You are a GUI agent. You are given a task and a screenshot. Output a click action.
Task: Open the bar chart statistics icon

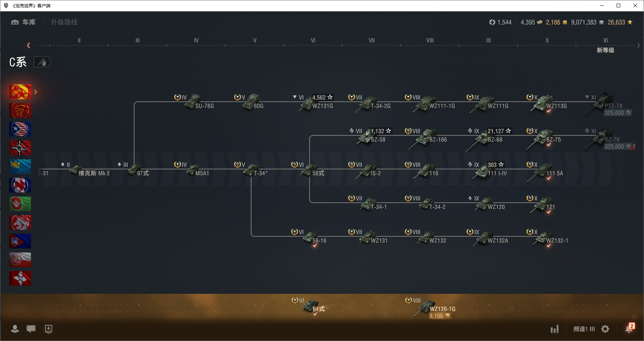tap(554, 329)
